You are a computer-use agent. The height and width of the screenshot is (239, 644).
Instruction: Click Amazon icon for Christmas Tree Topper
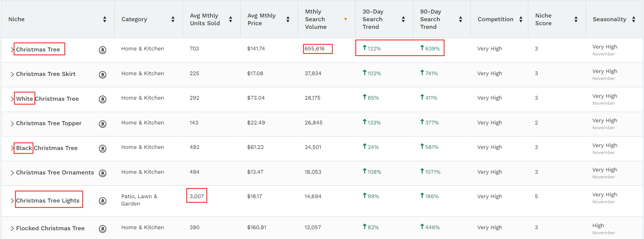[103, 124]
